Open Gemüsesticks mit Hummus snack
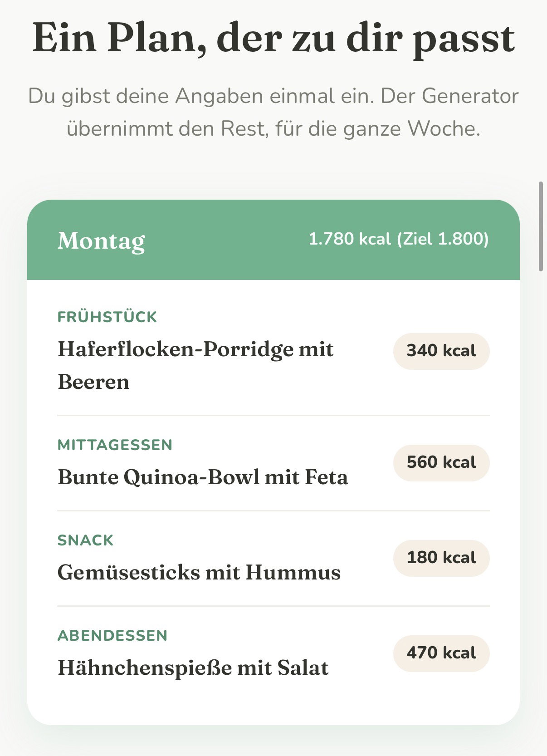 coord(199,572)
